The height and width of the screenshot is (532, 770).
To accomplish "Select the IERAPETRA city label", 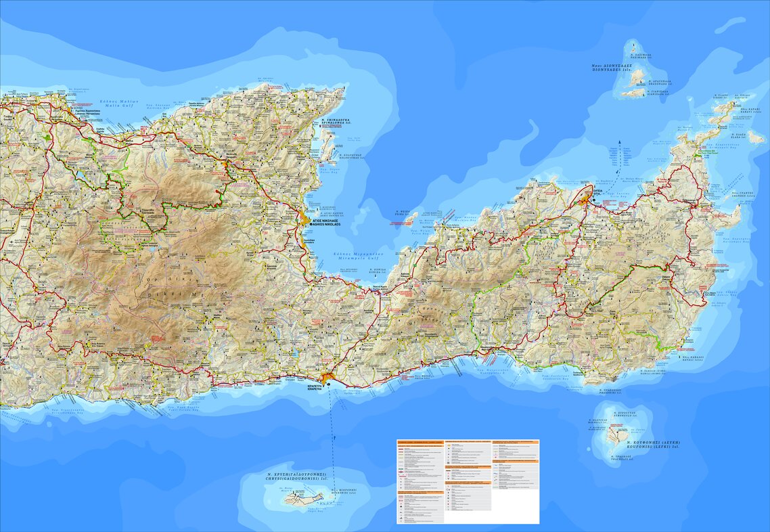I will coord(315,388).
